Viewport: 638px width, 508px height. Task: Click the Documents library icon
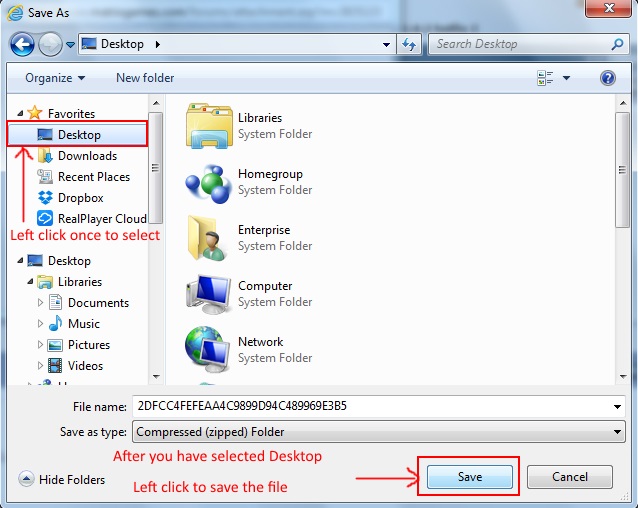[55, 302]
